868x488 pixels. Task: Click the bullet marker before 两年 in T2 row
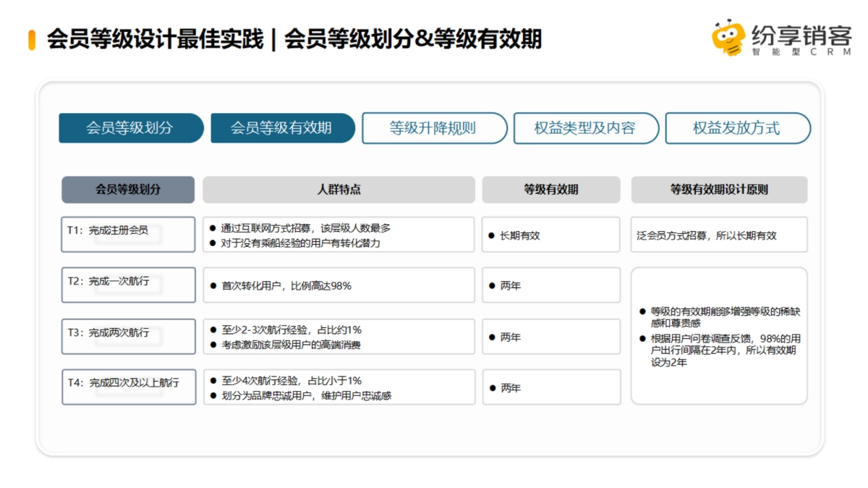coord(492,285)
